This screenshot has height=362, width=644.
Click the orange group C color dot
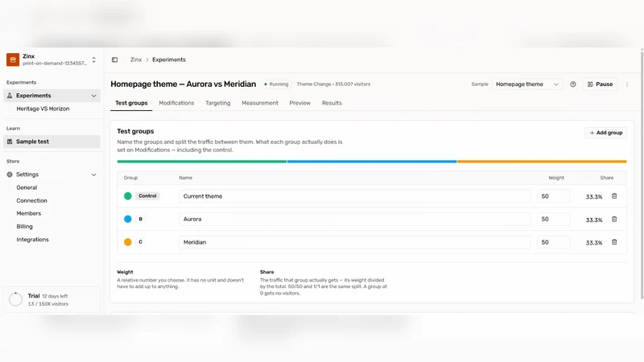point(128,242)
